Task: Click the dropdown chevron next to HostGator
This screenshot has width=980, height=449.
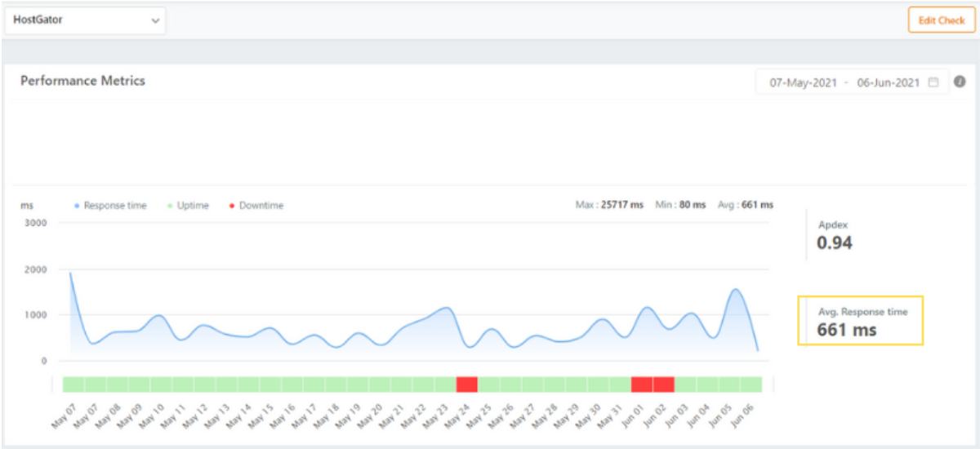Action: pyautogui.click(x=155, y=21)
